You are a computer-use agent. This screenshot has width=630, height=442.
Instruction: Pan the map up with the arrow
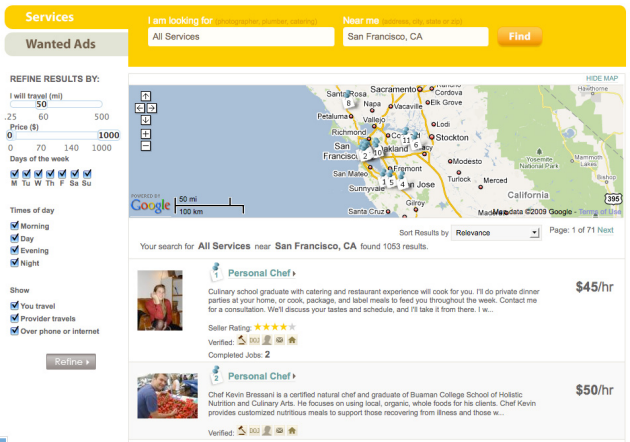(146, 96)
